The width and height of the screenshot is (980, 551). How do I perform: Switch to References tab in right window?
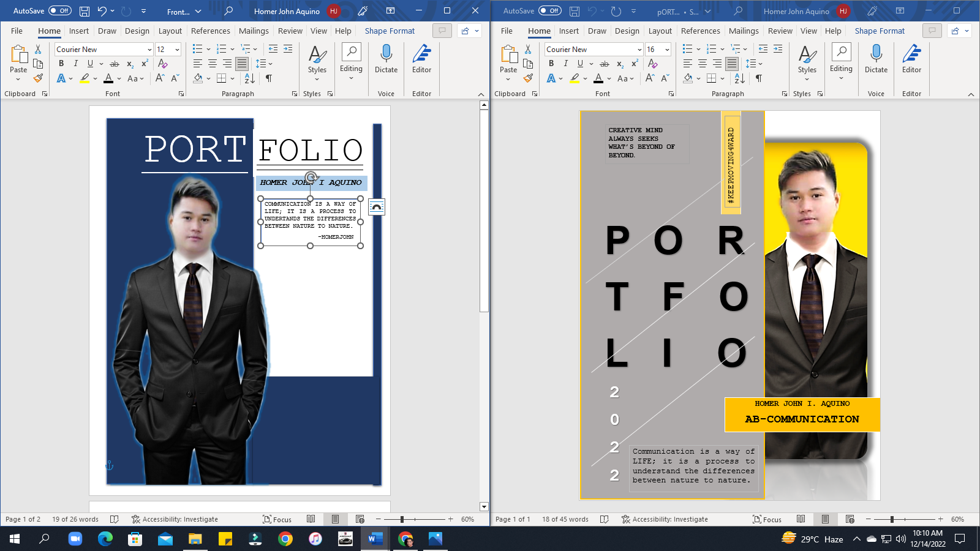point(700,31)
